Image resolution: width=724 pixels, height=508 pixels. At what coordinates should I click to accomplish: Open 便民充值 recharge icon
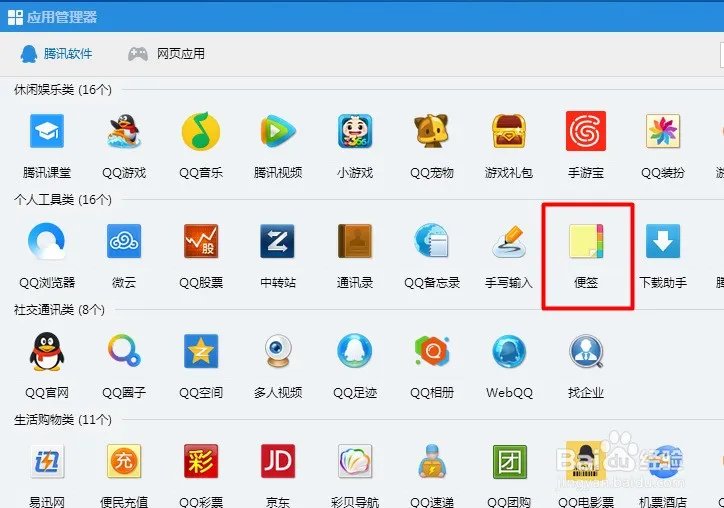[x=124, y=461]
